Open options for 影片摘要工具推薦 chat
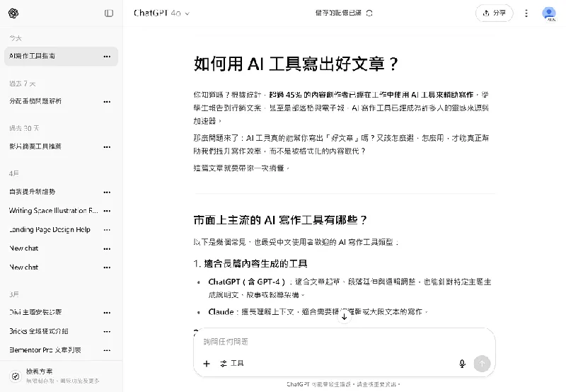 coord(107,147)
